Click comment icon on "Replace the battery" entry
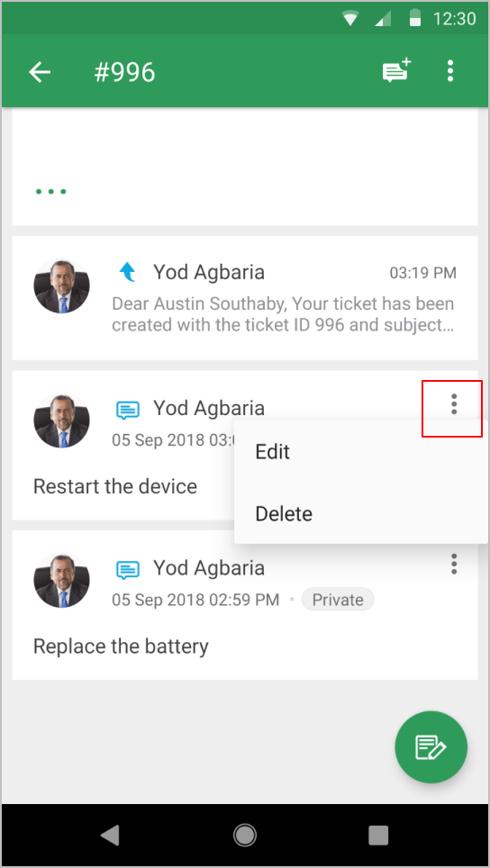The image size is (490, 868). pos(127,569)
